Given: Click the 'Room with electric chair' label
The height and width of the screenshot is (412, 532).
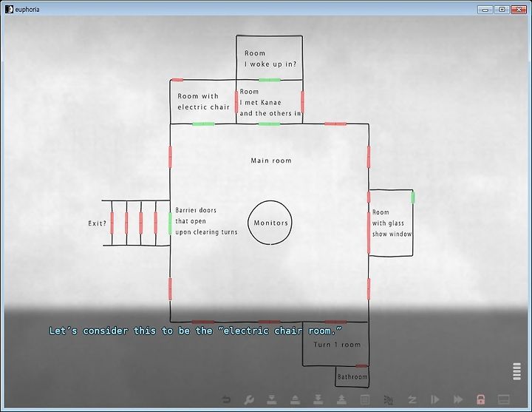Looking at the screenshot, I should [x=204, y=101].
